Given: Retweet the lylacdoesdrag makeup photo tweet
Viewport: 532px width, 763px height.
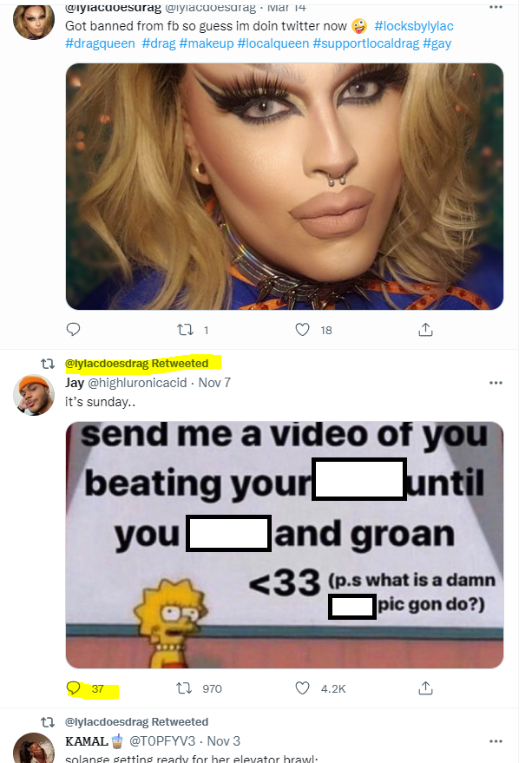Looking at the screenshot, I should point(185,330).
